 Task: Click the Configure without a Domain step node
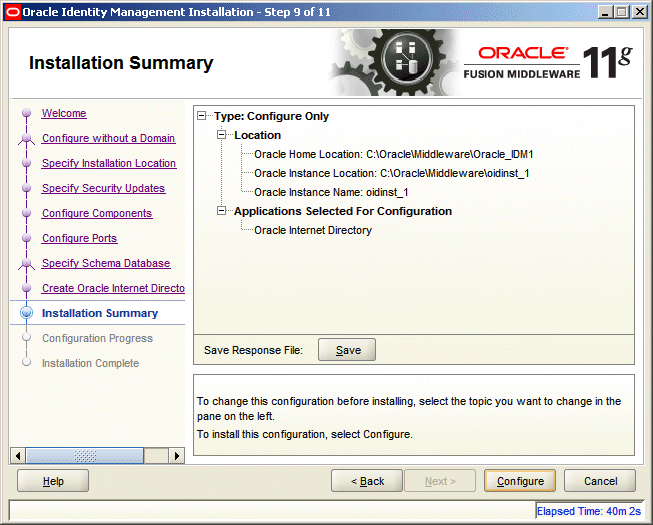[27, 138]
